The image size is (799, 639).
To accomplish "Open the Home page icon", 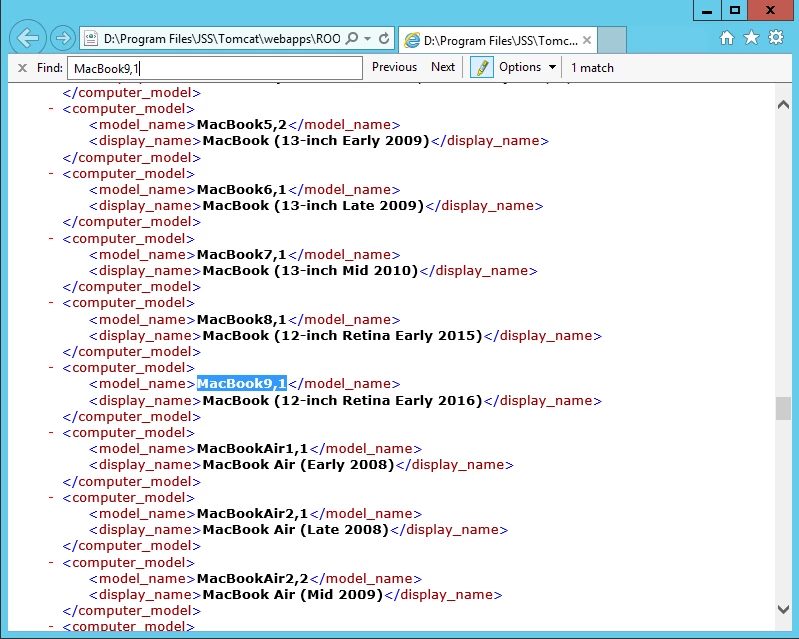I will point(727,38).
